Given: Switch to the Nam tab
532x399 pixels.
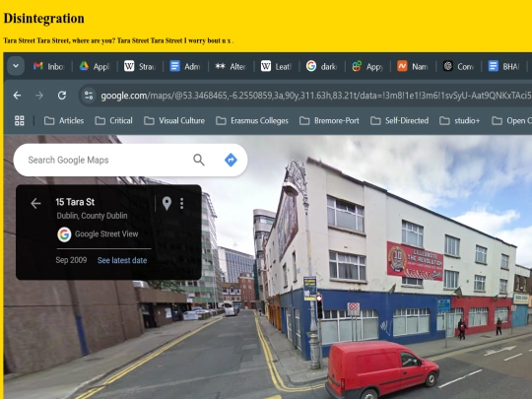Looking at the screenshot, I should 413,66.
